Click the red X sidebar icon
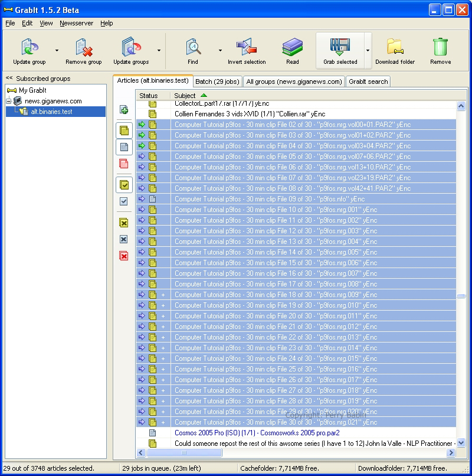472x476 pixels. pos(124,256)
